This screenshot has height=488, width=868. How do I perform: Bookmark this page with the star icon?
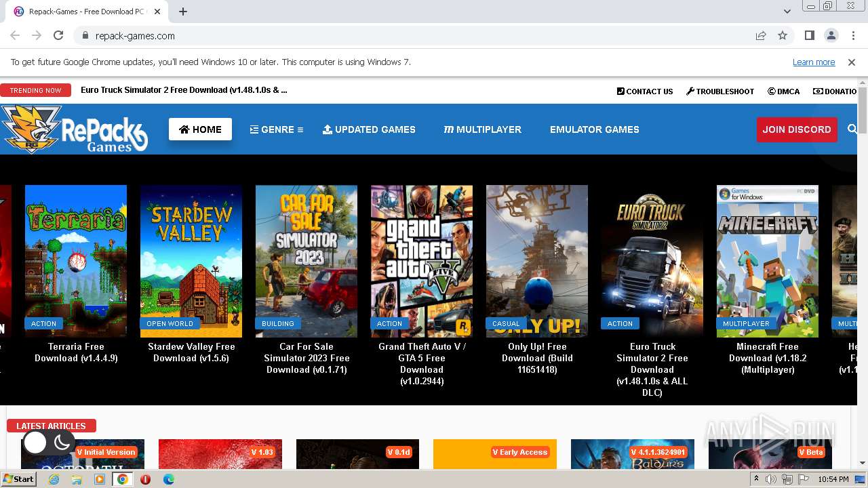tap(783, 36)
